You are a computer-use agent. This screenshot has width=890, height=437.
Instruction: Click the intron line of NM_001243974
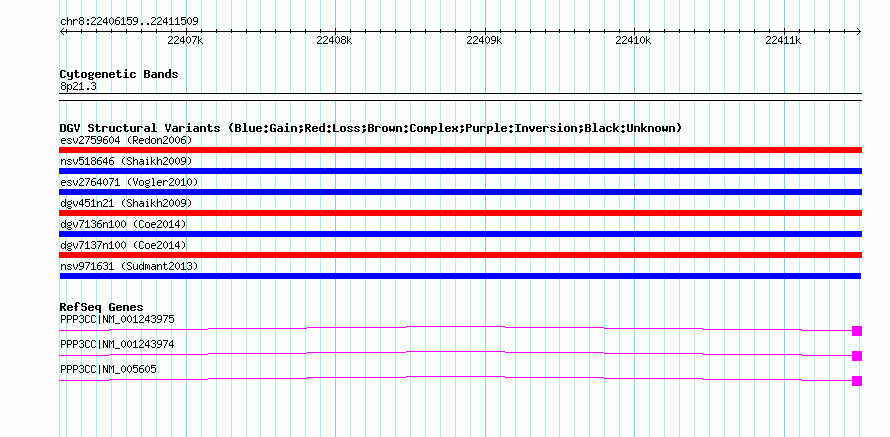(x=456, y=351)
